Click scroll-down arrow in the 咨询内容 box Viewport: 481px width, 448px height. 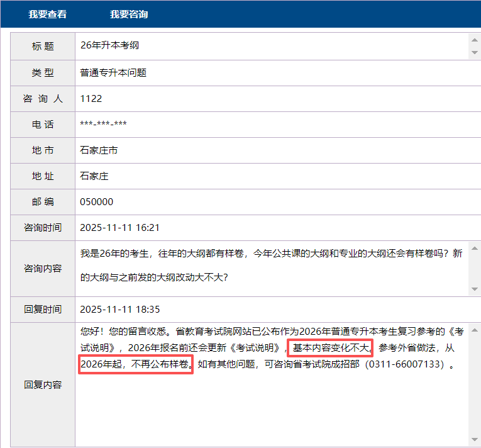click(x=475, y=289)
